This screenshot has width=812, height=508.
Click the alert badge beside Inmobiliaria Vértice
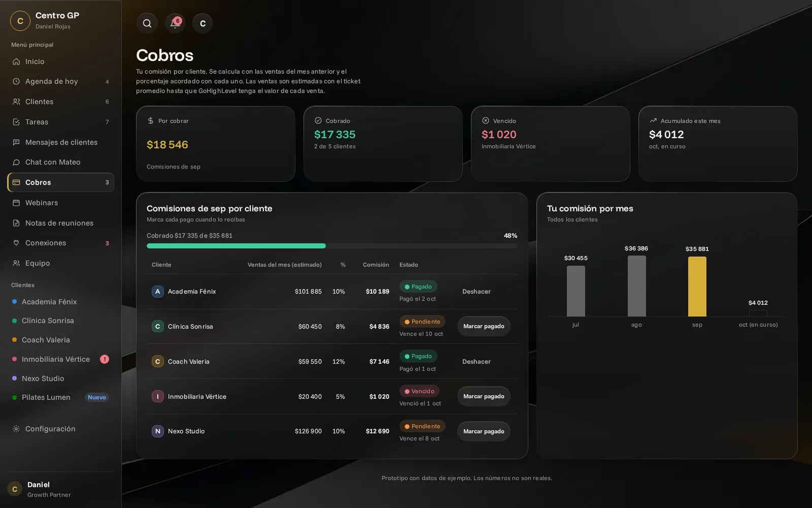coord(105,359)
